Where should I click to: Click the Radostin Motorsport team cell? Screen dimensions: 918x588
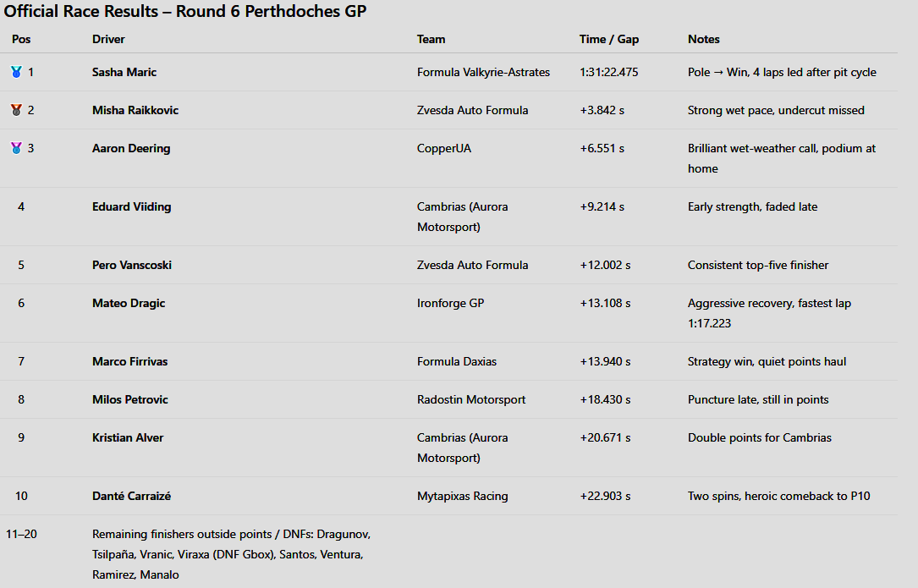click(x=471, y=400)
